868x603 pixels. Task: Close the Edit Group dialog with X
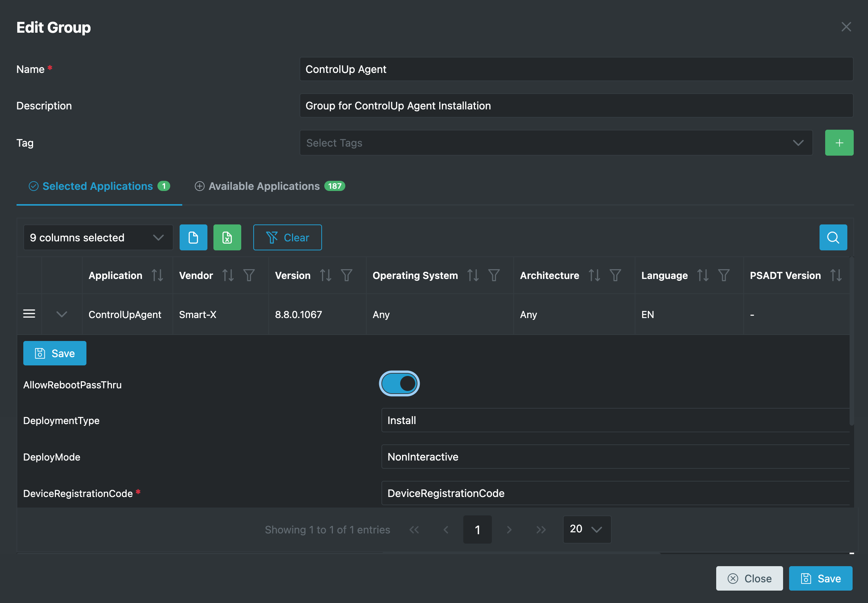coord(846,27)
